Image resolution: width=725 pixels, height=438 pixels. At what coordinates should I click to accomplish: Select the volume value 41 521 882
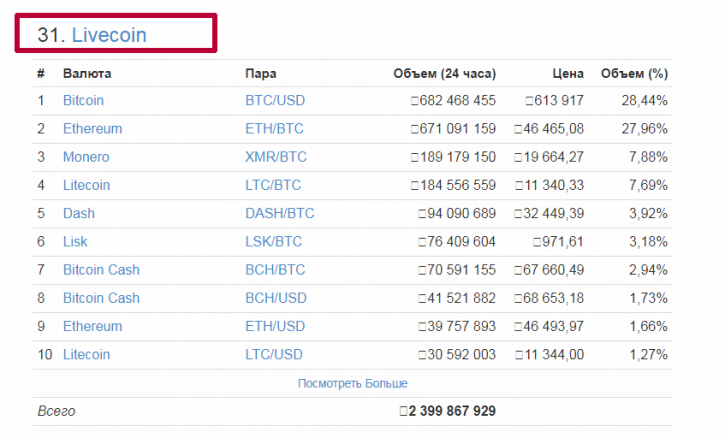coord(457,298)
